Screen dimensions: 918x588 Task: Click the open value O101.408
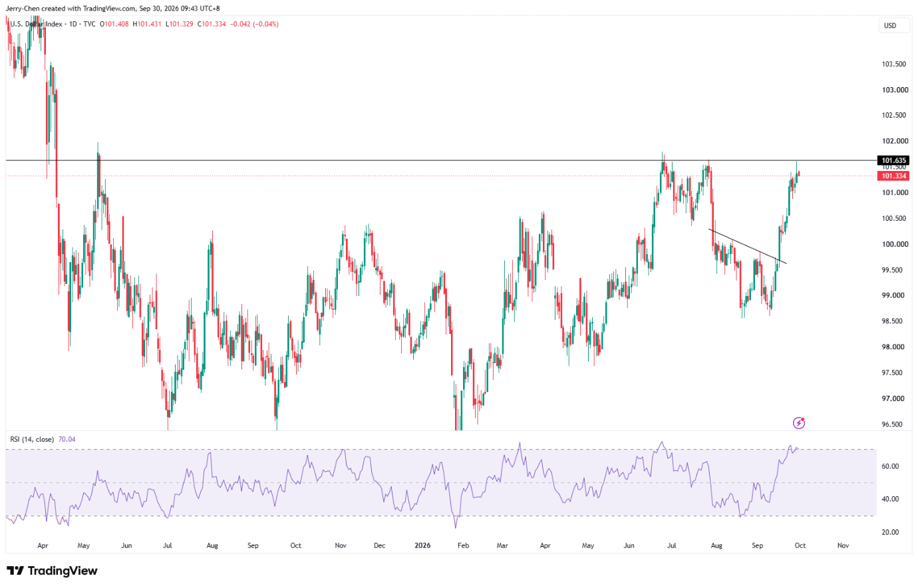tap(114, 24)
